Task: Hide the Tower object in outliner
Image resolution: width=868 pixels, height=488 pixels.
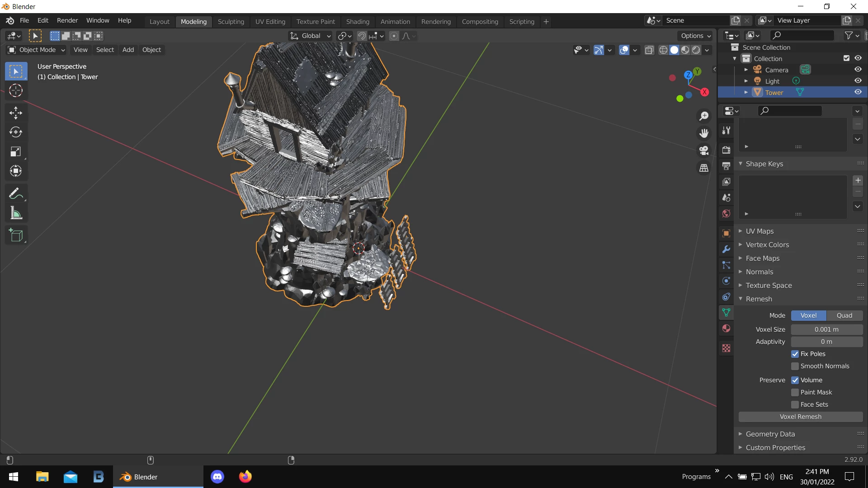Action: [x=858, y=92]
